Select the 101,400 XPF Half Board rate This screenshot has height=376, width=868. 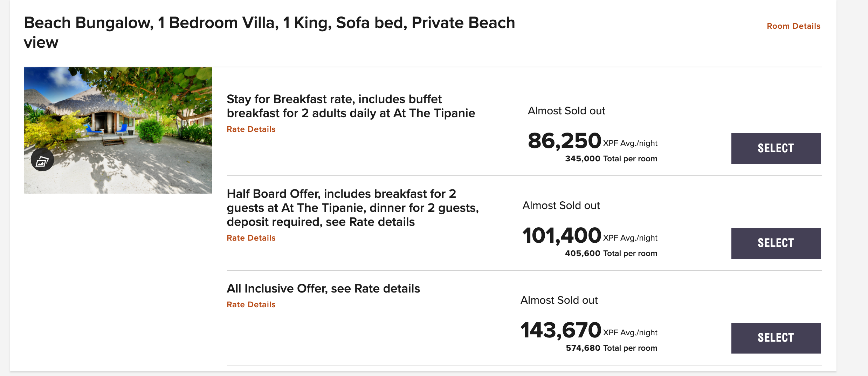point(776,243)
